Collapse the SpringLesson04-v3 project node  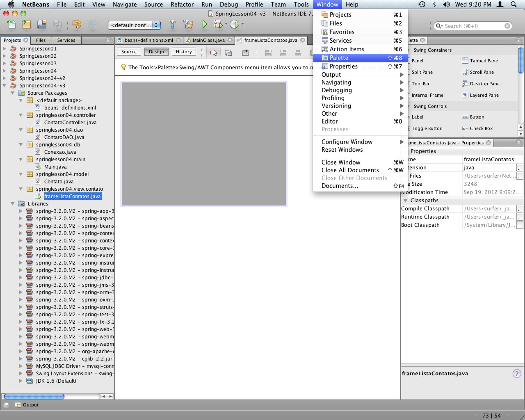click(5, 85)
